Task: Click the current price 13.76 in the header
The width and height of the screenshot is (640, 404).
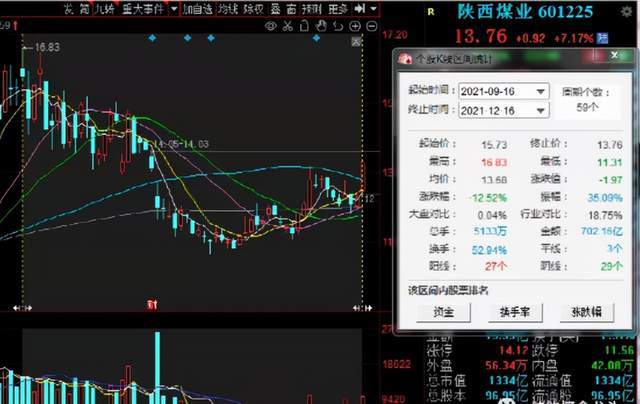Action: (x=481, y=36)
